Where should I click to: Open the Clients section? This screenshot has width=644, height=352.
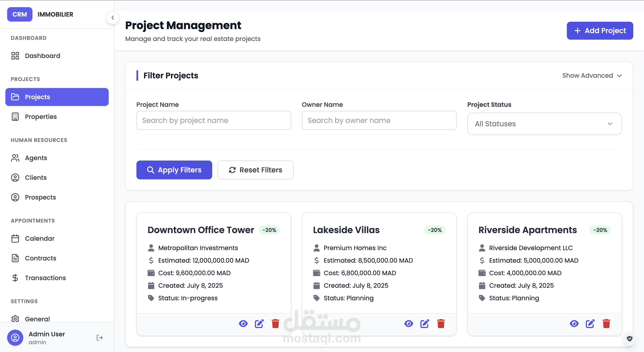(x=57, y=178)
